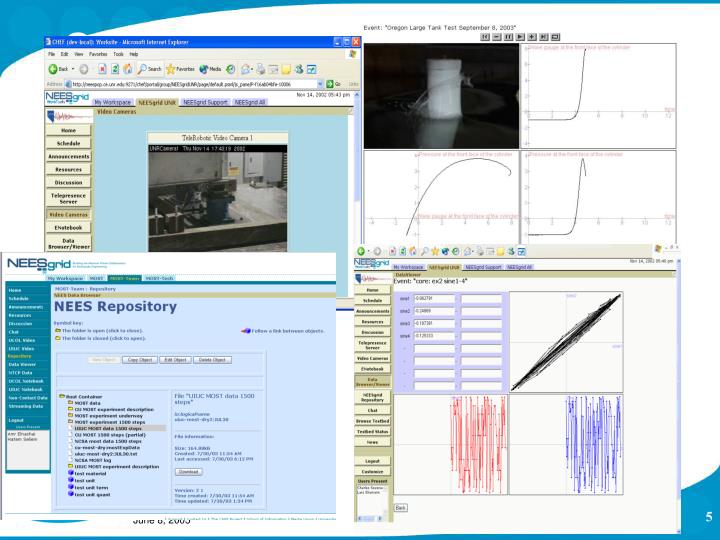
Task: Click Edit Object button in NEES Repository
Action: 175,360
